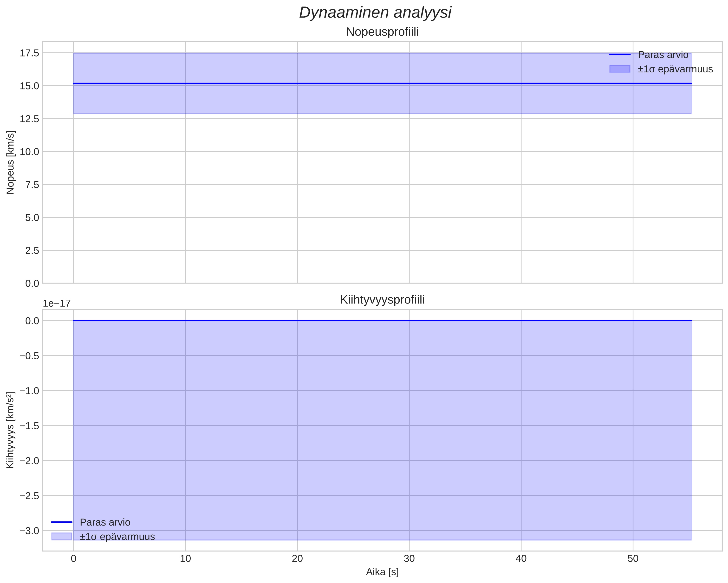Click 'Paras arvio' label in bottom legend
The width and height of the screenshot is (728, 583).
click(x=105, y=522)
